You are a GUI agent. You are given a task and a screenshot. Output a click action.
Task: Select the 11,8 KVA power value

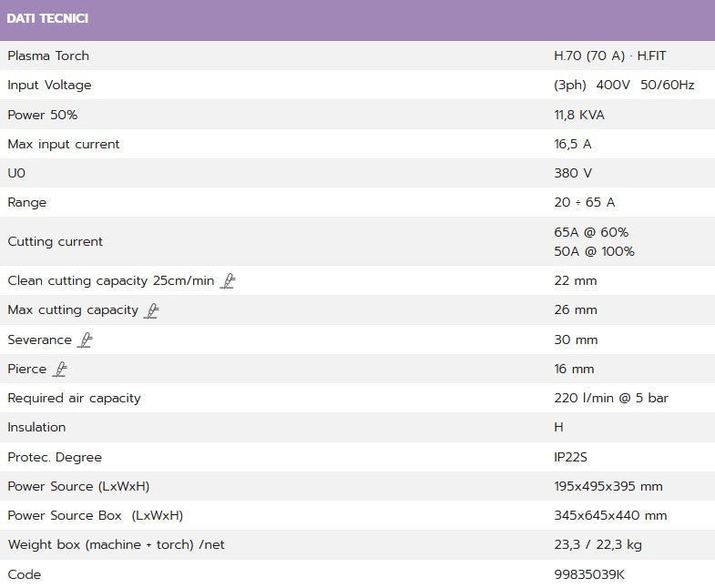point(578,115)
